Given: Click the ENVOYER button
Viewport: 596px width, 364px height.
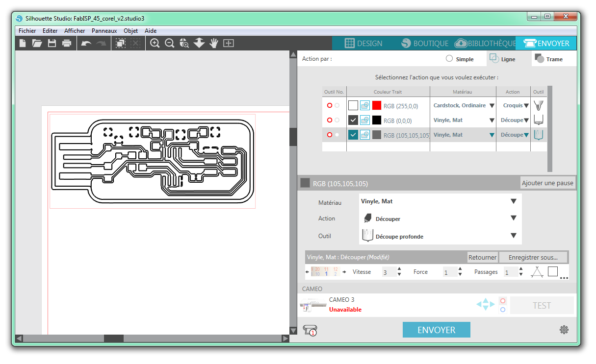Looking at the screenshot, I should [x=436, y=329].
